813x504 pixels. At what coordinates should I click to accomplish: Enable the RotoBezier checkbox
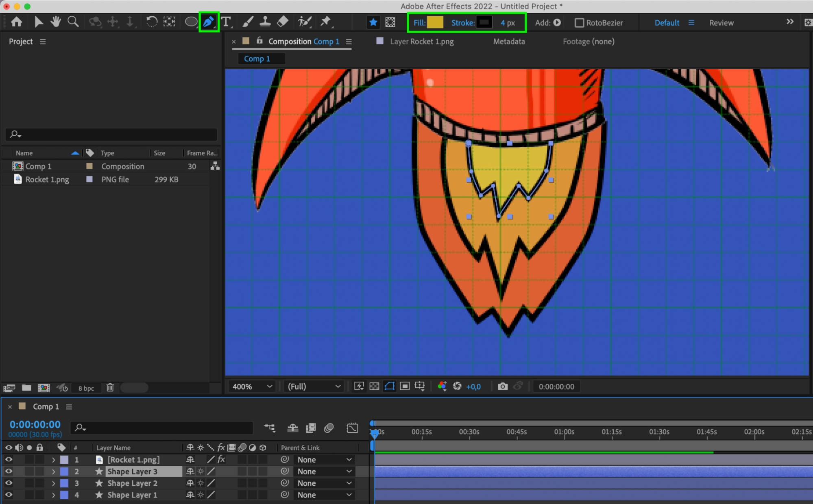point(579,23)
